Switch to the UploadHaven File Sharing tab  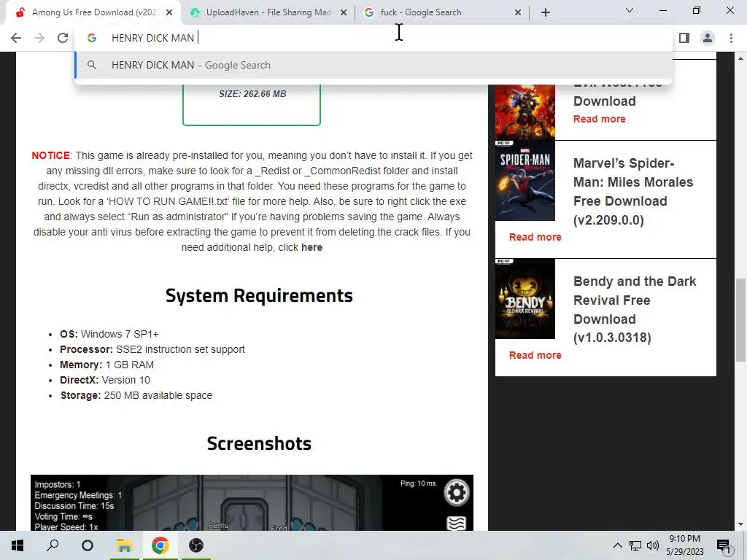(268, 12)
